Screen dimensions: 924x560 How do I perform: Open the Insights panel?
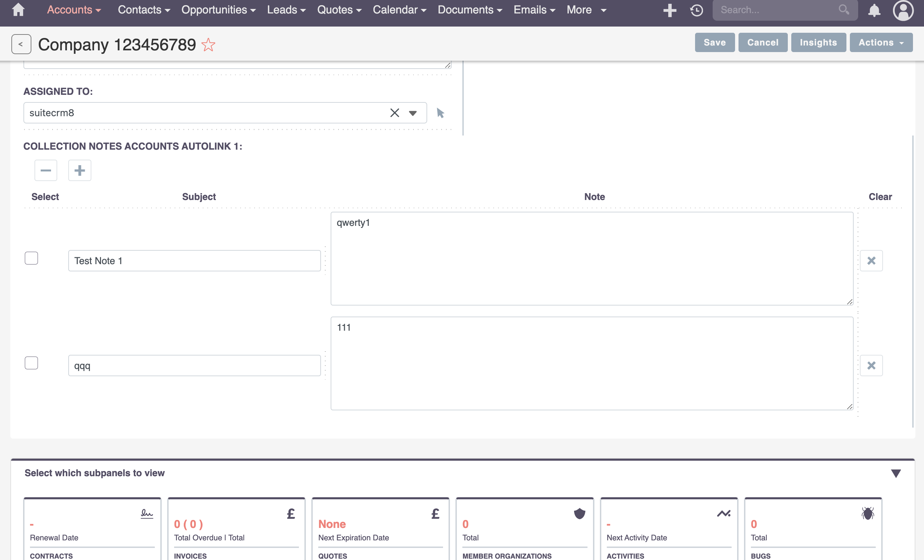818,42
